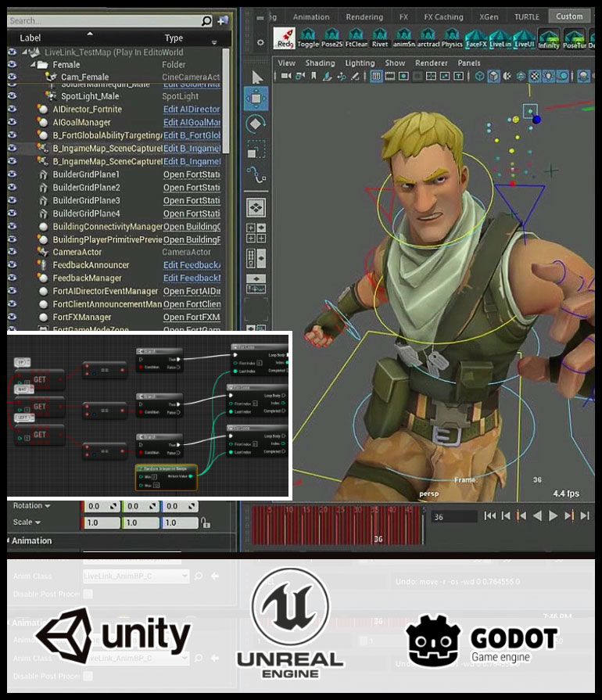Click the Edit AIDirector link

tap(192, 109)
